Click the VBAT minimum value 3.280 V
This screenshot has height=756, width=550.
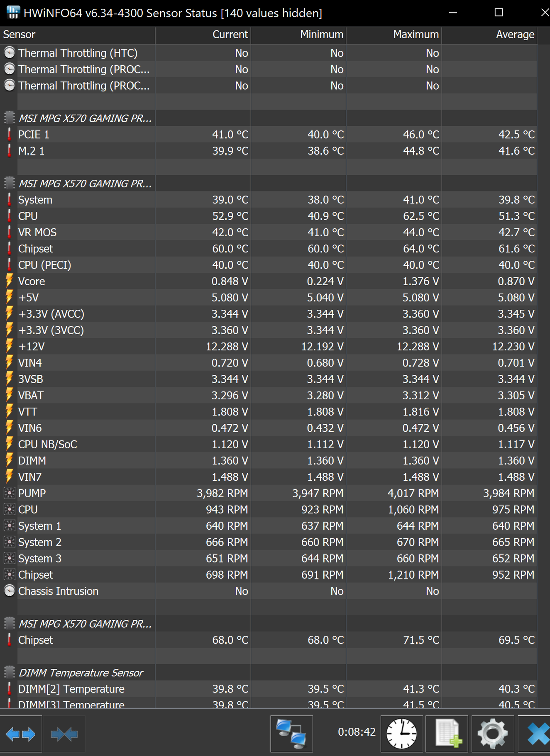click(325, 396)
